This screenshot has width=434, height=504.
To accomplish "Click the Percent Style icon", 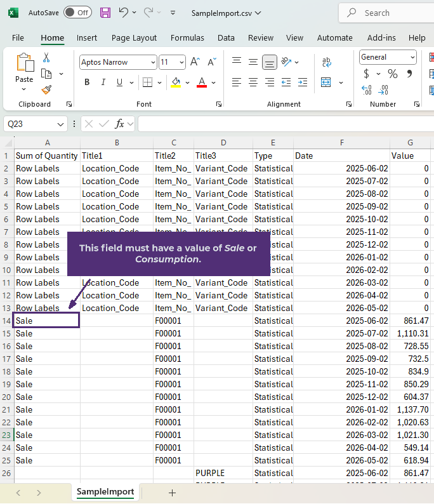I will point(393,74).
